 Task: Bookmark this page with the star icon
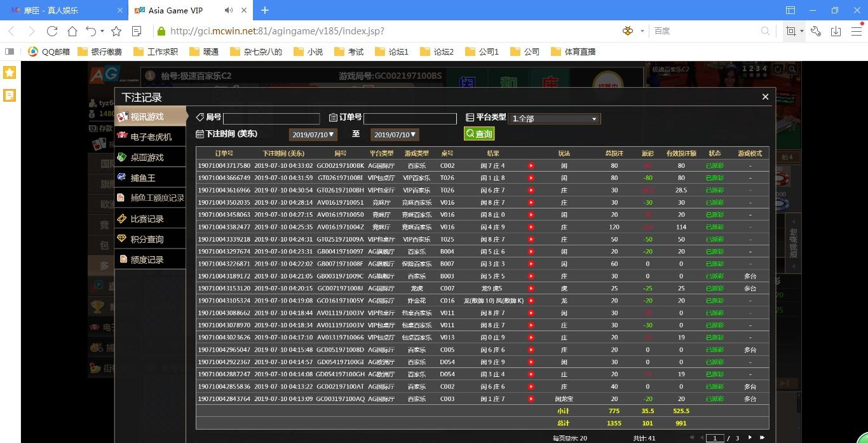pyautogui.click(x=116, y=31)
